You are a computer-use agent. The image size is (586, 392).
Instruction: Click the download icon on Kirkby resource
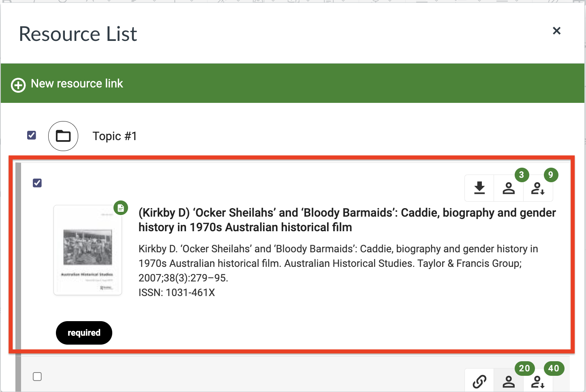(479, 188)
